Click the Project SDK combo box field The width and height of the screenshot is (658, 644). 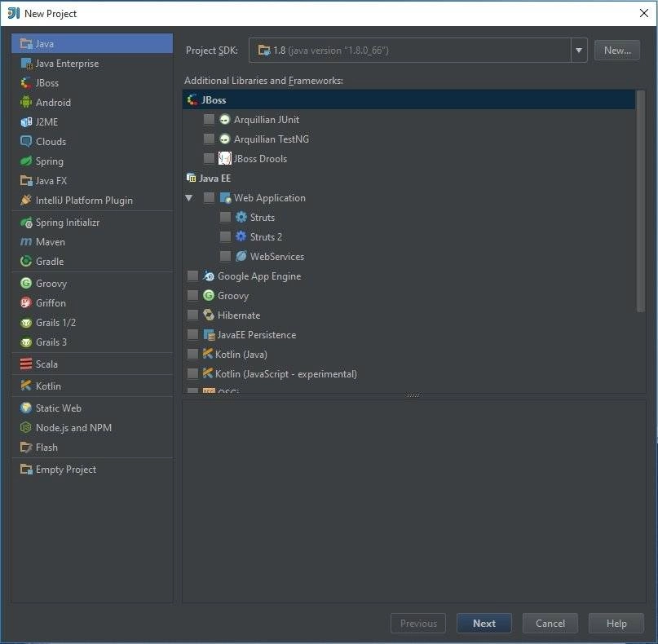417,51
